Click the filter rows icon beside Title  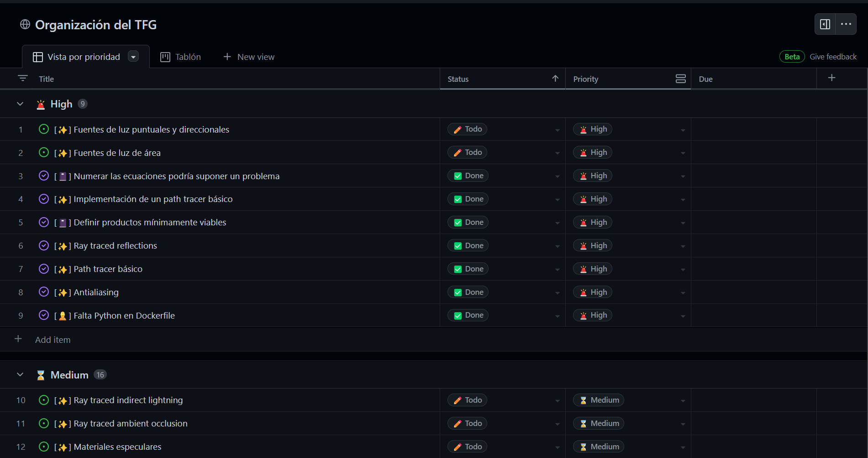tap(23, 79)
